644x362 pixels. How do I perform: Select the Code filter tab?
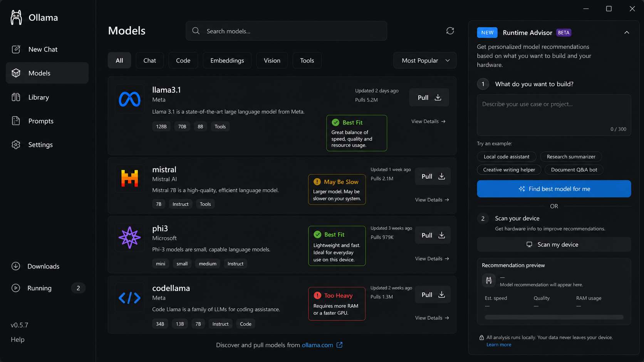pos(183,60)
